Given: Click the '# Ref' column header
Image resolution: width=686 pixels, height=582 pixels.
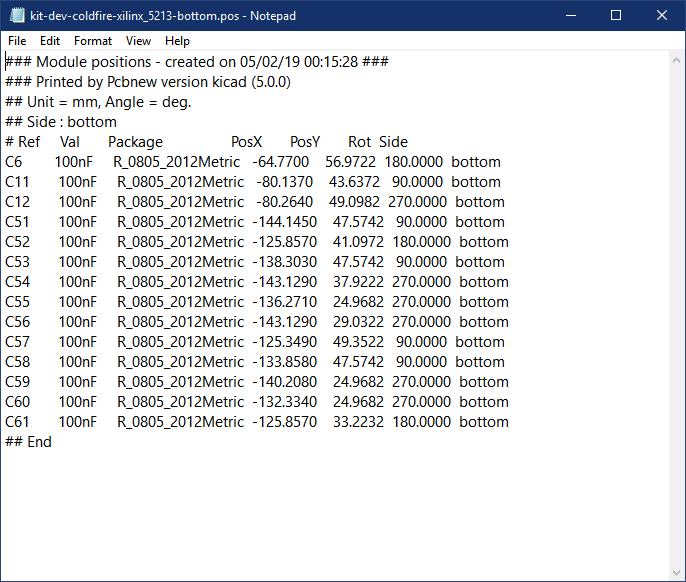Looking at the screenshot, I should click(x=22, y=142).
